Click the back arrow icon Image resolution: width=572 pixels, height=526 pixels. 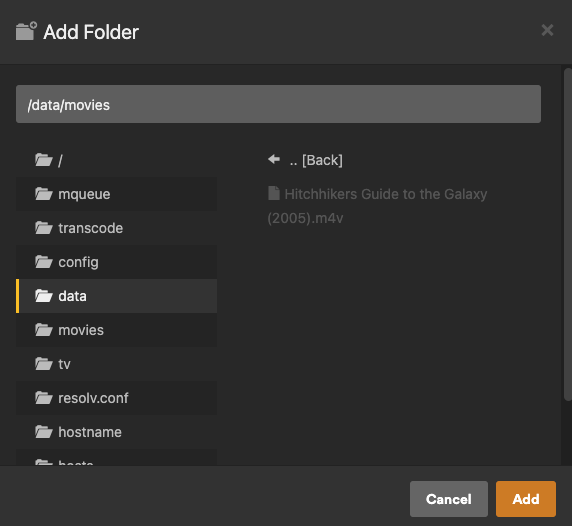point(274,159)
